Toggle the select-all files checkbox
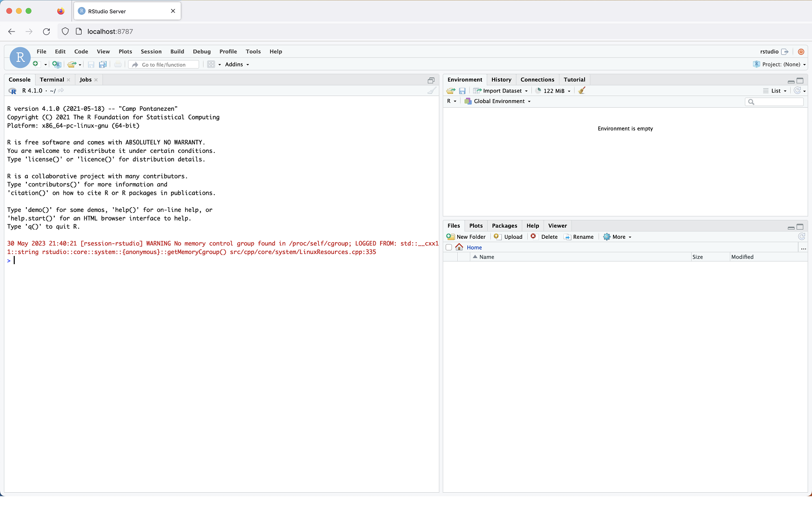The height and width of the screenshot is (508, 812). [449, 248]
